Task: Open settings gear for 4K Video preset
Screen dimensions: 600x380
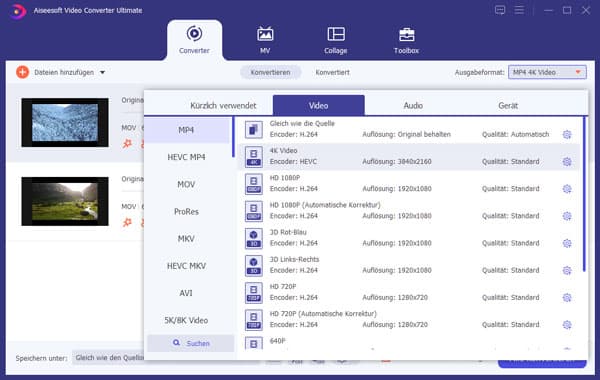Action: [567, 161]
